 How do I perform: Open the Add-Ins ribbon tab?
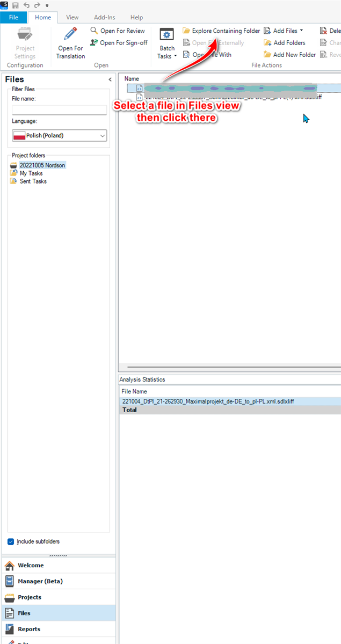tap(104, 17)
